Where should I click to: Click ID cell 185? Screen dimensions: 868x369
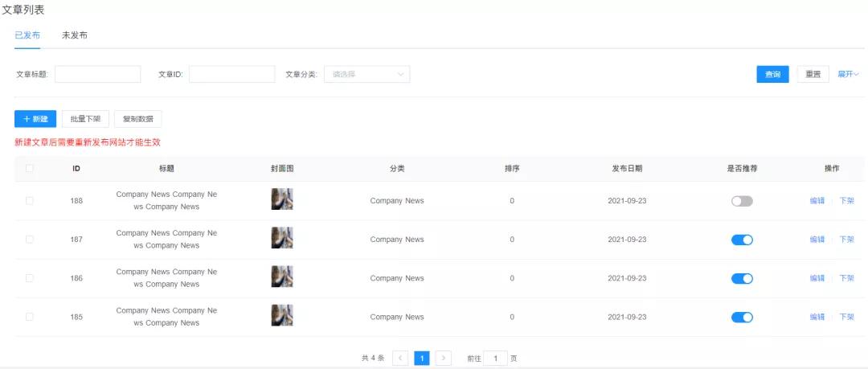tap(76, 317)
